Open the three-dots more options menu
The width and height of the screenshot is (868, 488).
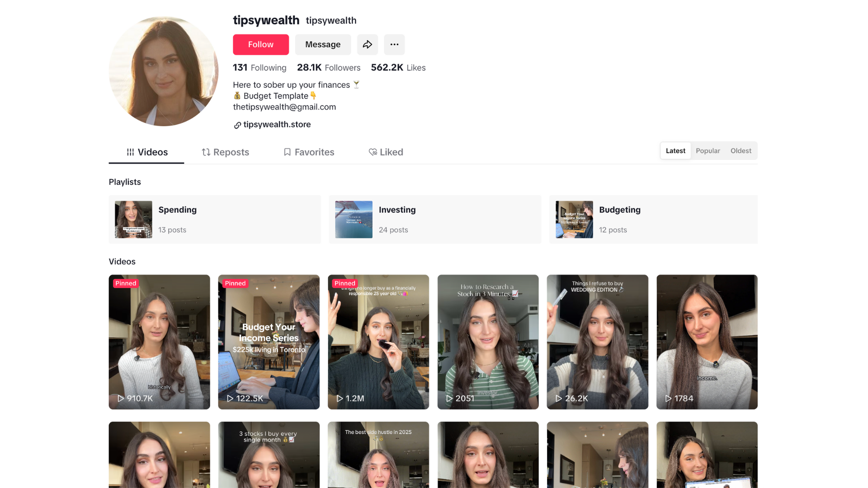[x=394, y=44]
